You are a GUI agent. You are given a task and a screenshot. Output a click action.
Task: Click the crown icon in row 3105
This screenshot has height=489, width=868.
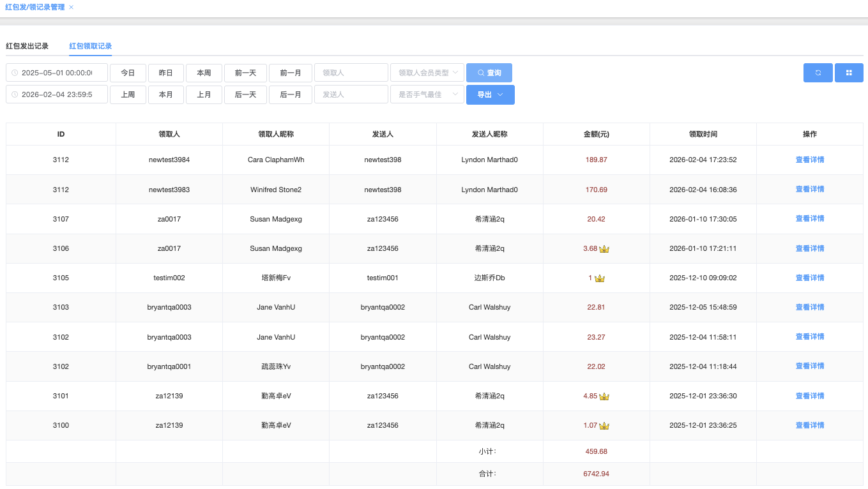click(599, 278)
